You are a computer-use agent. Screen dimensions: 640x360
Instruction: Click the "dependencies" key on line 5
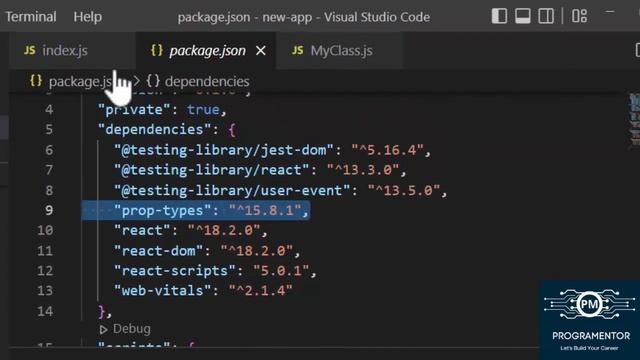(155, 129)
